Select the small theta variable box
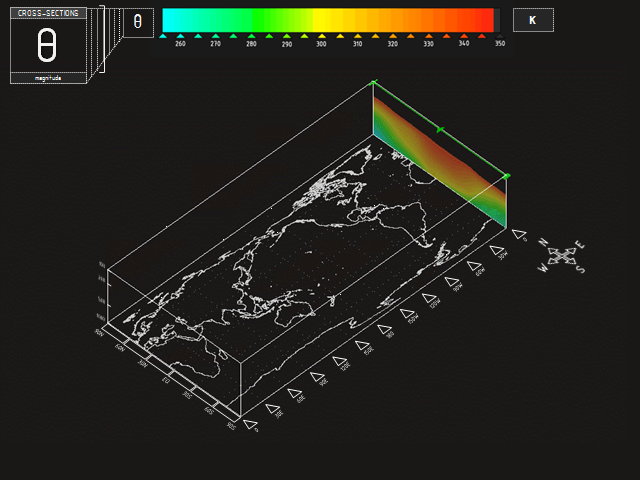The height and width of the screenshot is (480, 640). [138, 22]
